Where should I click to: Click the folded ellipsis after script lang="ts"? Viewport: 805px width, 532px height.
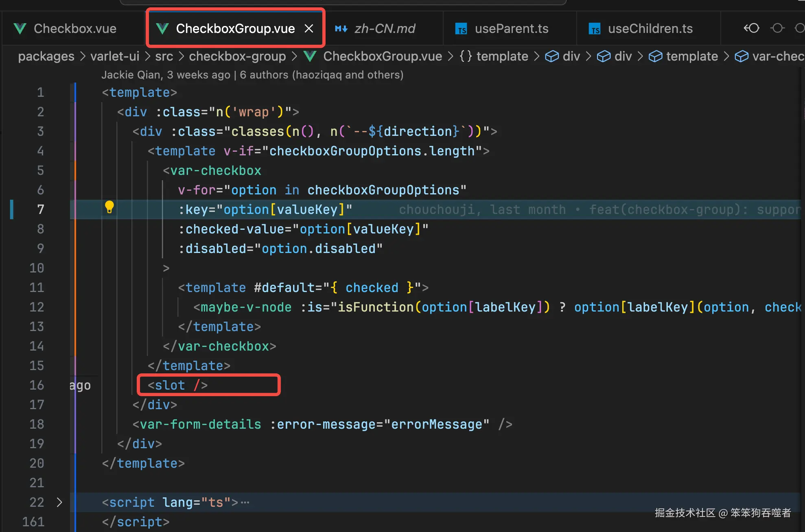click(245, 502)
